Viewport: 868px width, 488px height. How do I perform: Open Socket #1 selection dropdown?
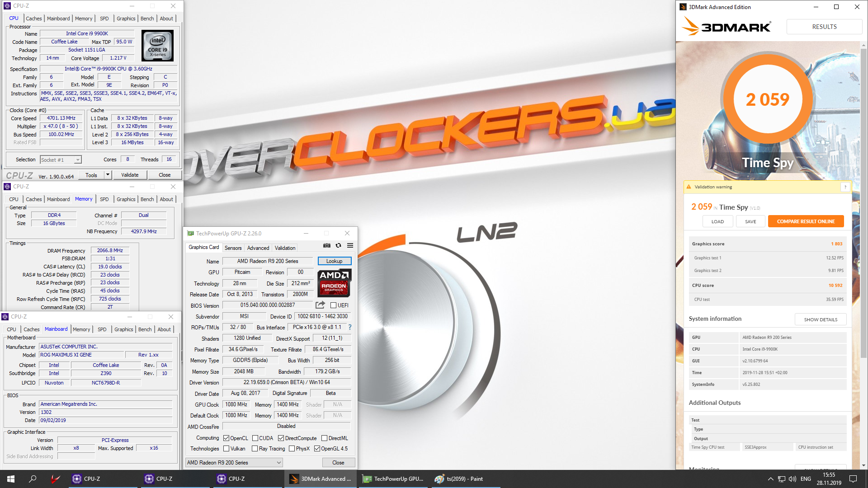coord(78,160)
